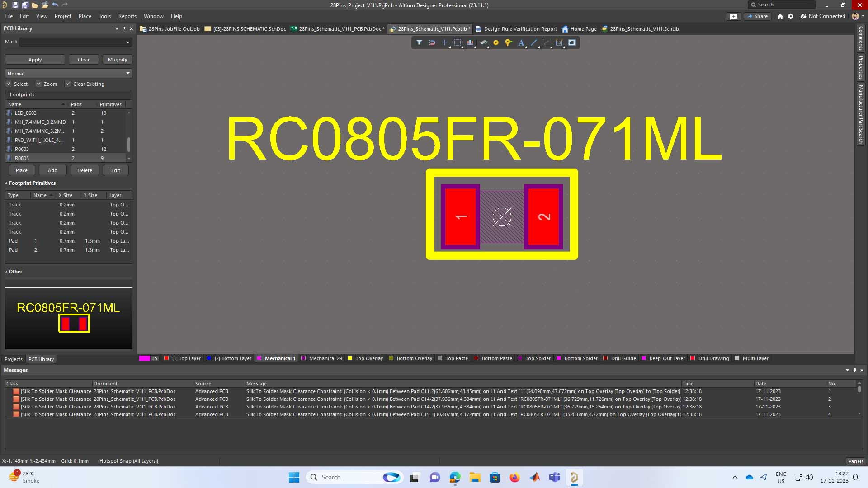This screenshot has width=868, height=488.
Task: Toggle the Zoom checkbox
Action: coord(38,84)
